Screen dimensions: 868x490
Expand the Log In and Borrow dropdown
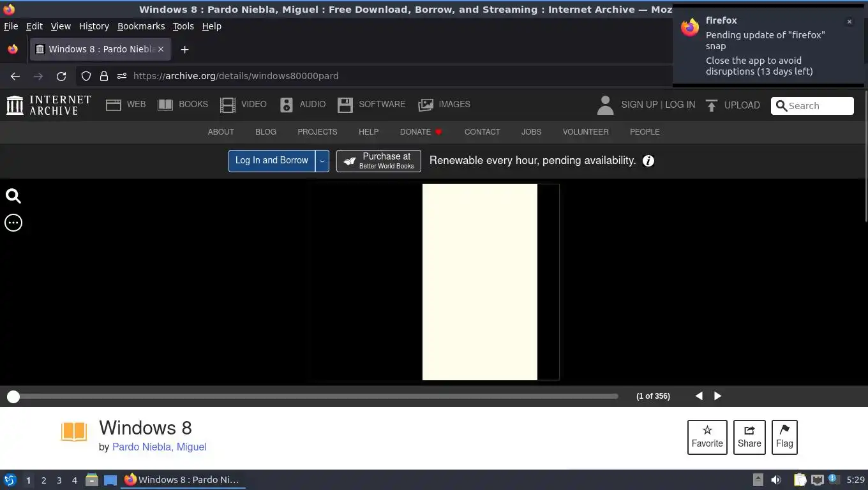(322, 161)
